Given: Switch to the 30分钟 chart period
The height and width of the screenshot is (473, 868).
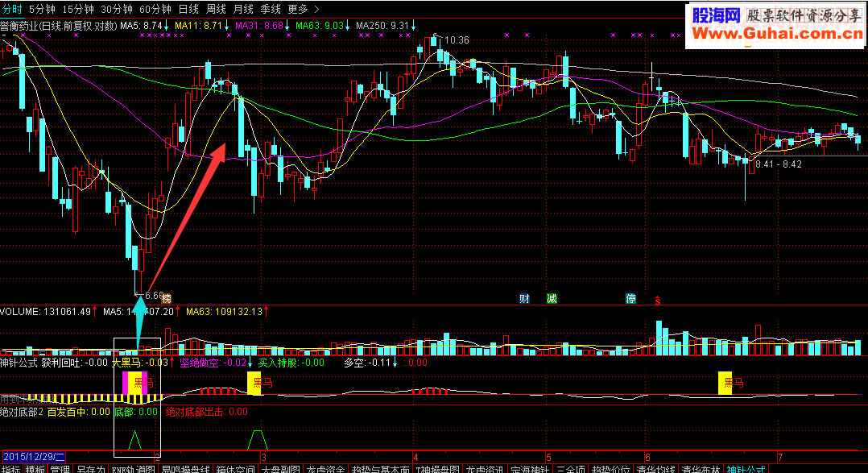Looking at the screenshot, I should tap(117, 10).
